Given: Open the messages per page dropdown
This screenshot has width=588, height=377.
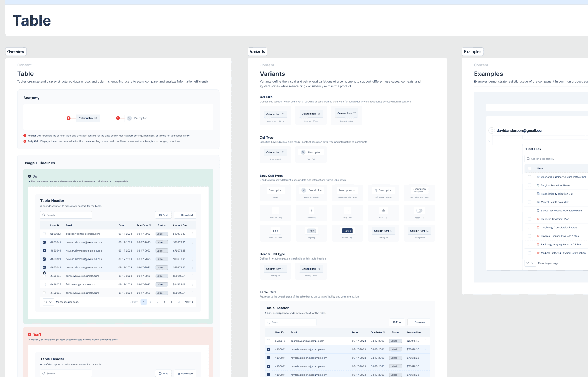Looking at the screenshot, I should click(48, 302).
